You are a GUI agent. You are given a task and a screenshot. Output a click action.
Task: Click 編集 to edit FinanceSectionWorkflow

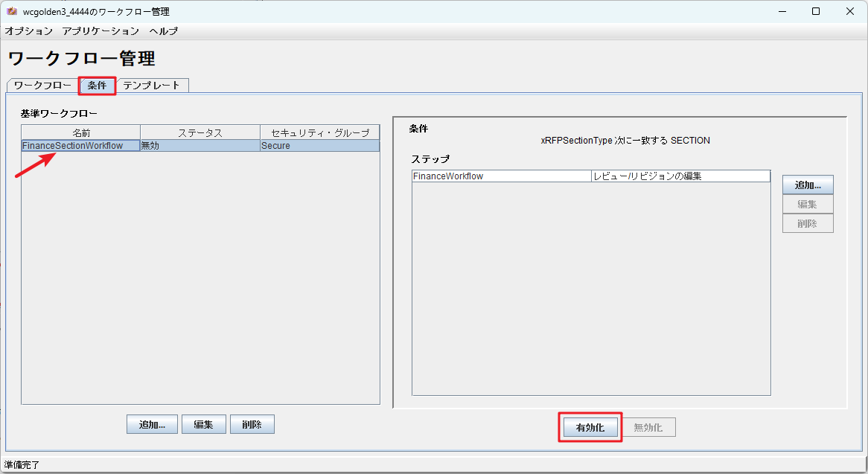[203, 423]
